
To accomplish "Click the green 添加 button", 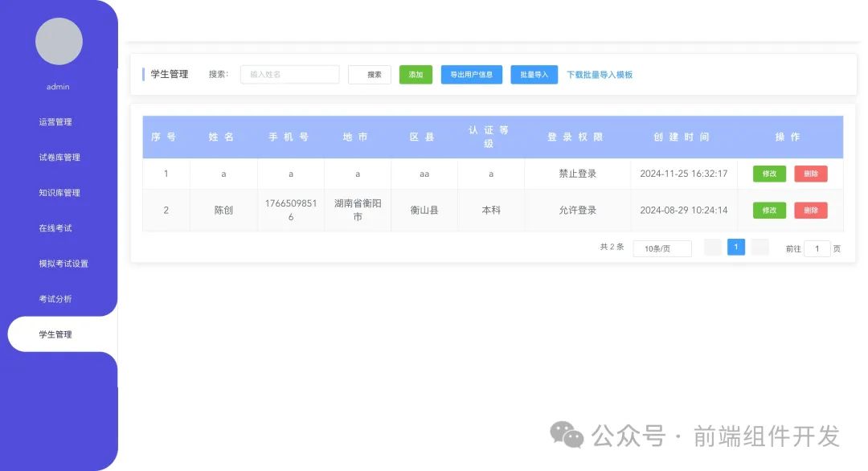I will pyautogui.click(x=416, y=74).
